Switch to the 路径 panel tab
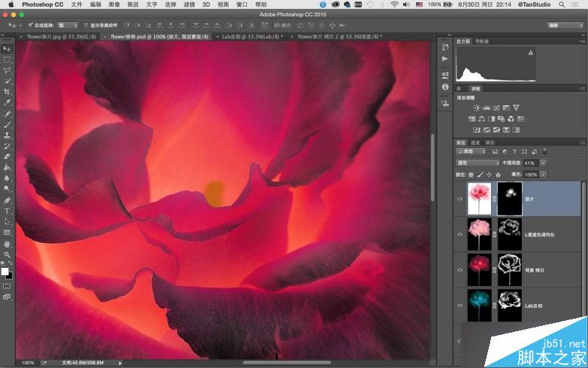This screenshot has width=588, height=368. [490, 143]
